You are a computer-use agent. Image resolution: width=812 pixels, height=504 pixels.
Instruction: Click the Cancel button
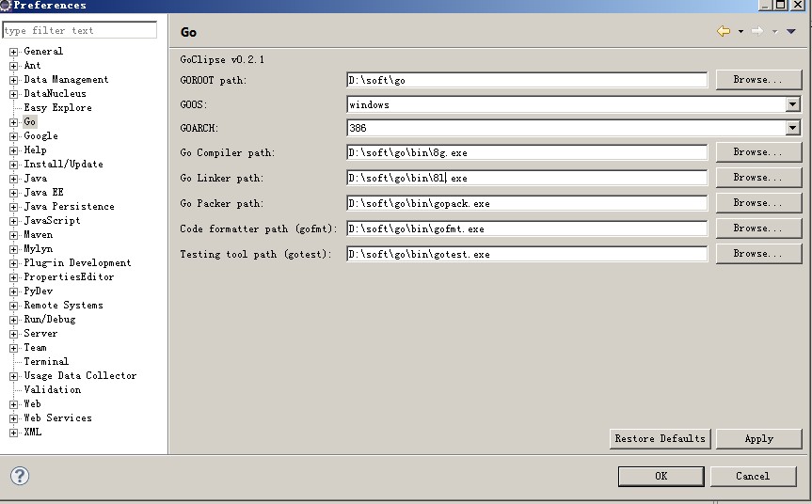[x=753, y=476]
